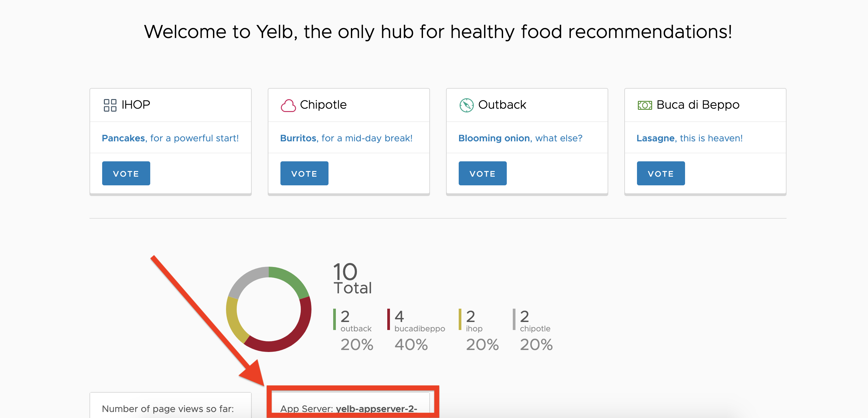Click the IHOP grid icon

(x=110, y=105)
